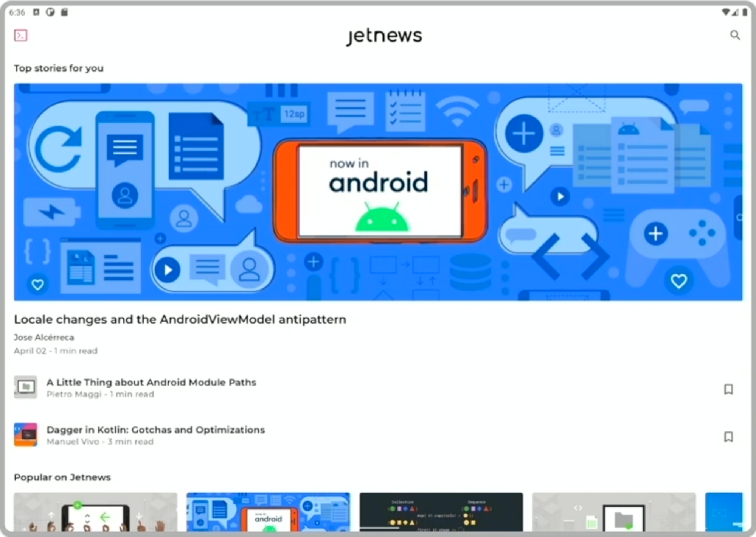The width and height of the screenshot is (756, 537).
Task: Select first popular card with hands illustration
Action: pos(95,512)
